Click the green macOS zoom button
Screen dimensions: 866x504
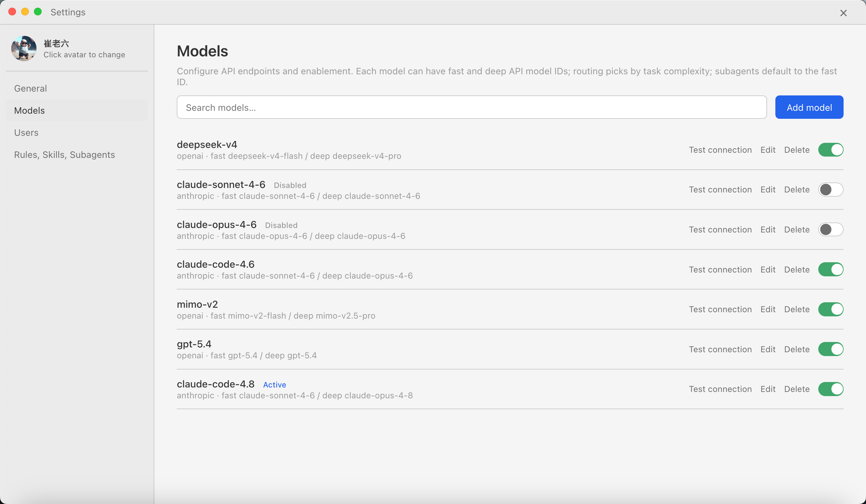pyautogui.click(x=38, y=12)
